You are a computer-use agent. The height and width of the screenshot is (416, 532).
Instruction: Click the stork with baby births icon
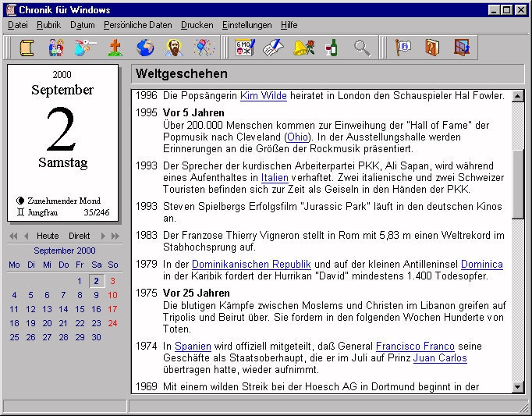pos(85,48)
